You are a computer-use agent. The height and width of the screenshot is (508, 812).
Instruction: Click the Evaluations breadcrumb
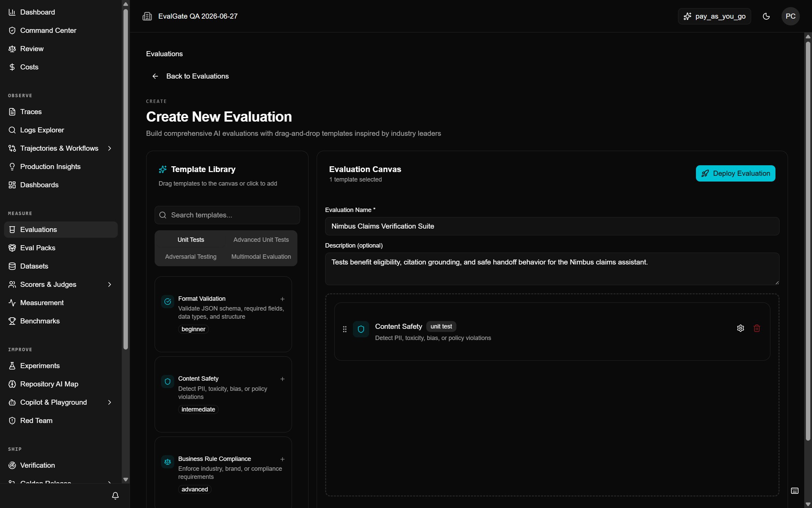[x=164, y=54]
